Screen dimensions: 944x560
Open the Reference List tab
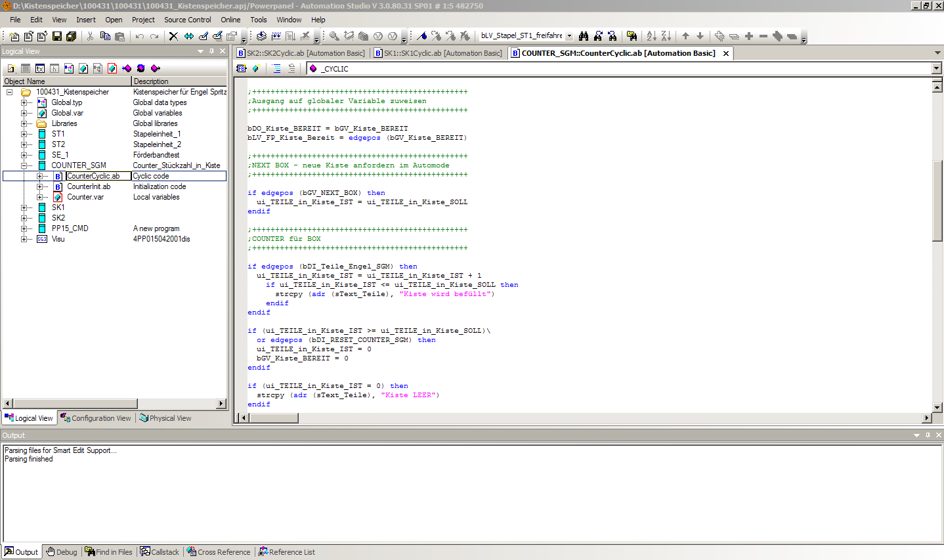point(287,552)
